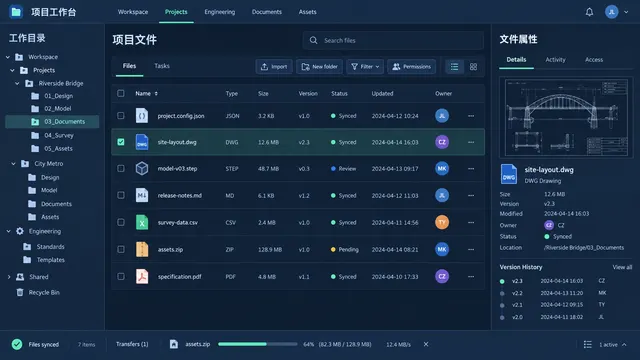Image resolution: width=640 pixels, height=360 pixels.
Task: Open more options for project.config.json
Action: (471, 116)
